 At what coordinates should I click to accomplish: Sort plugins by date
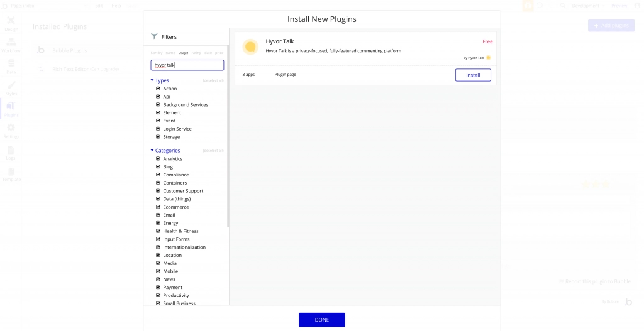[x=208, y=53]
